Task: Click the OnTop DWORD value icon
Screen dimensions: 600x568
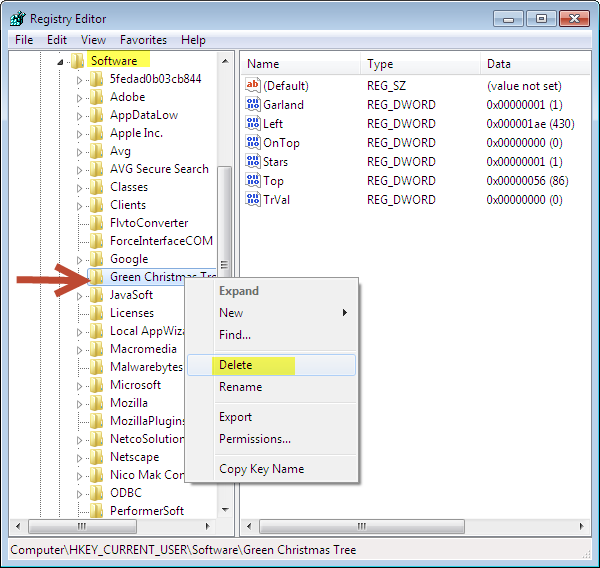Action: coord(253,142)
